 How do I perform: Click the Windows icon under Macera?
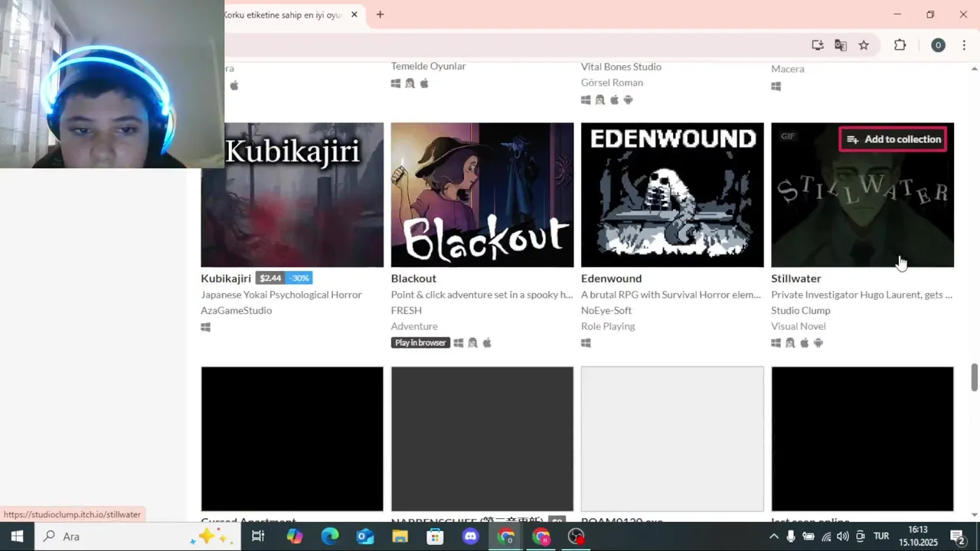776,86
